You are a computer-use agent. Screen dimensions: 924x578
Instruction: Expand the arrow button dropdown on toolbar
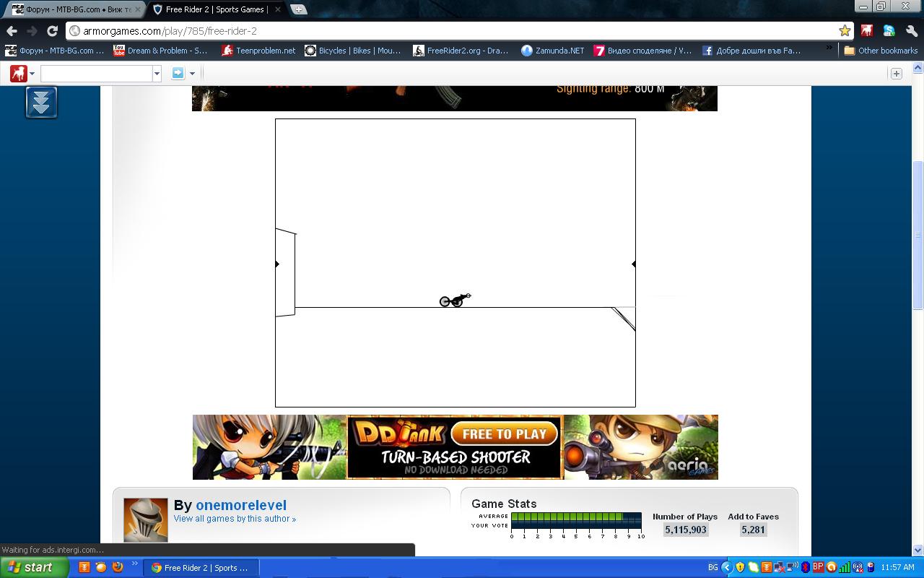pyautogui.click(x=192, y=74)
